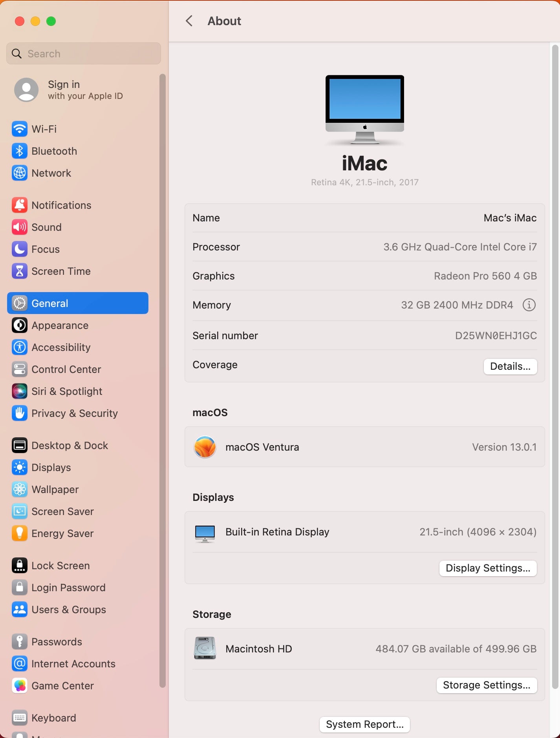Open coverage Details… button
This screenshot has width=560, height=738.
point(510,366)
